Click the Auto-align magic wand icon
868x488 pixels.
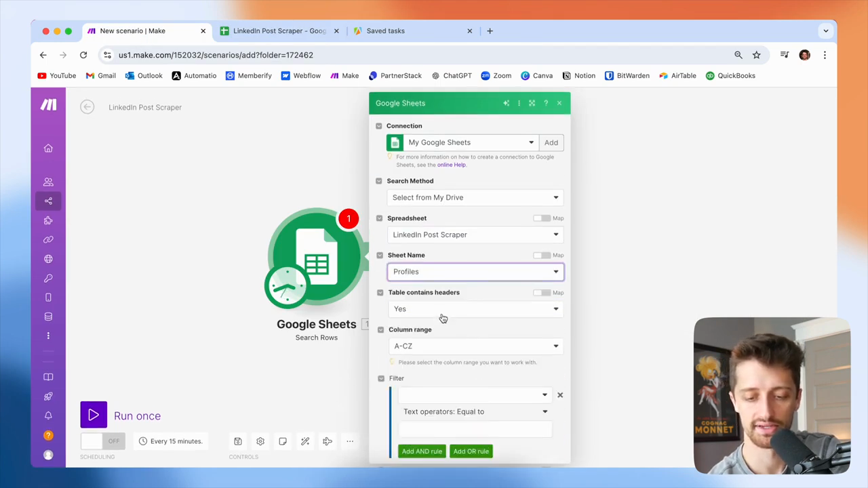click(305, 441)
